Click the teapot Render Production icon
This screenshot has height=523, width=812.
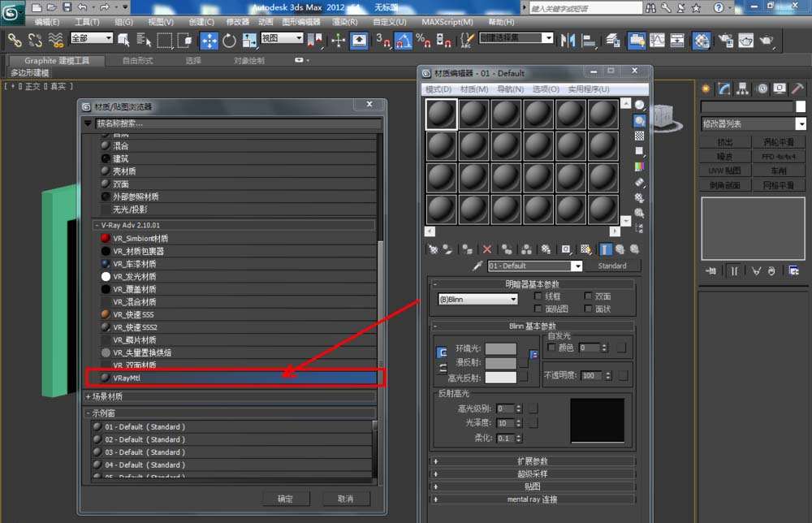coord(766,40)
